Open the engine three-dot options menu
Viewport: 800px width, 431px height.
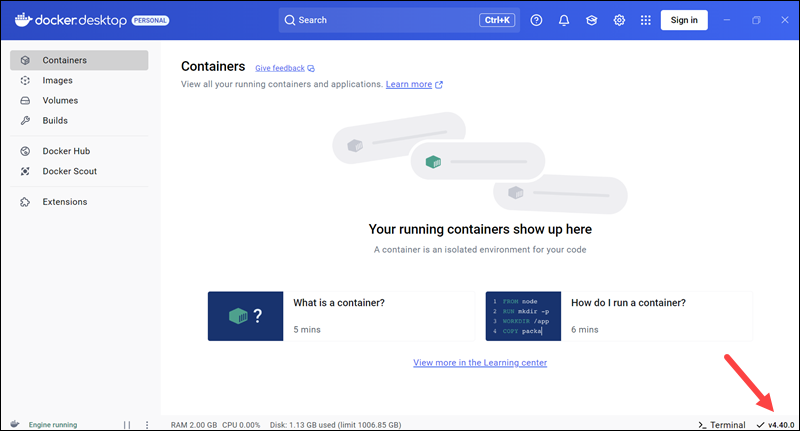point(147,425)
